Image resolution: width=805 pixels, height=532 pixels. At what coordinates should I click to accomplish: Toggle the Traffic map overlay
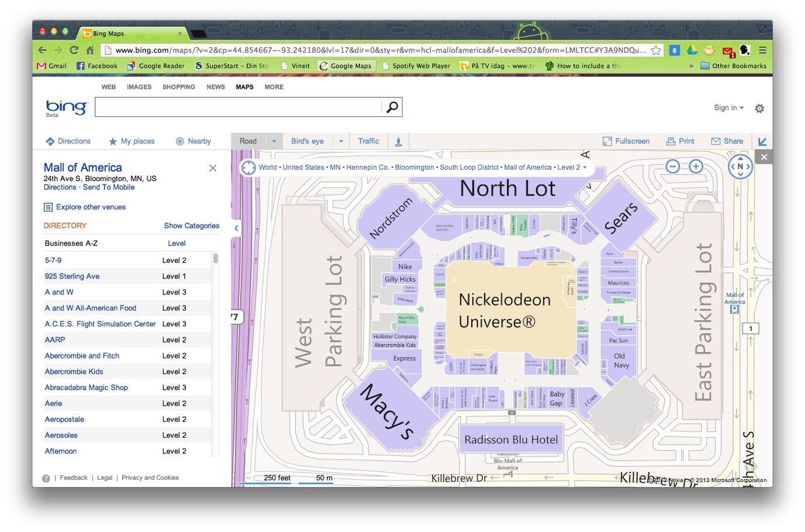click(369, 141)
